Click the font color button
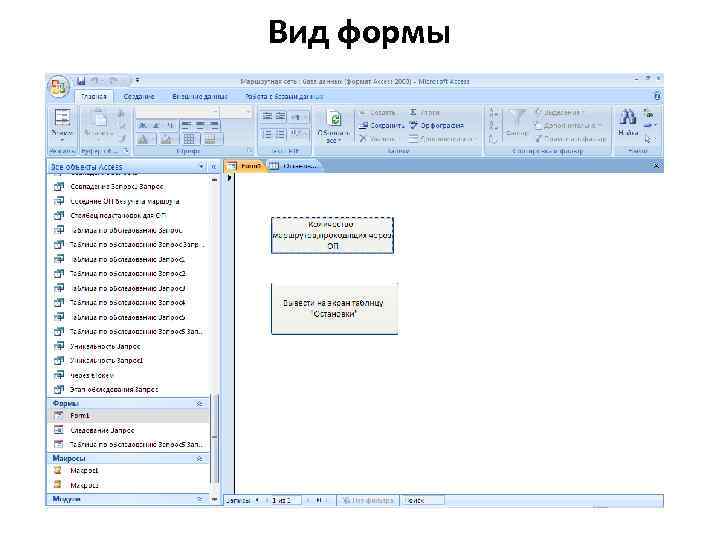The width and height of the screenshot is (720, 540). pos(144,139)
